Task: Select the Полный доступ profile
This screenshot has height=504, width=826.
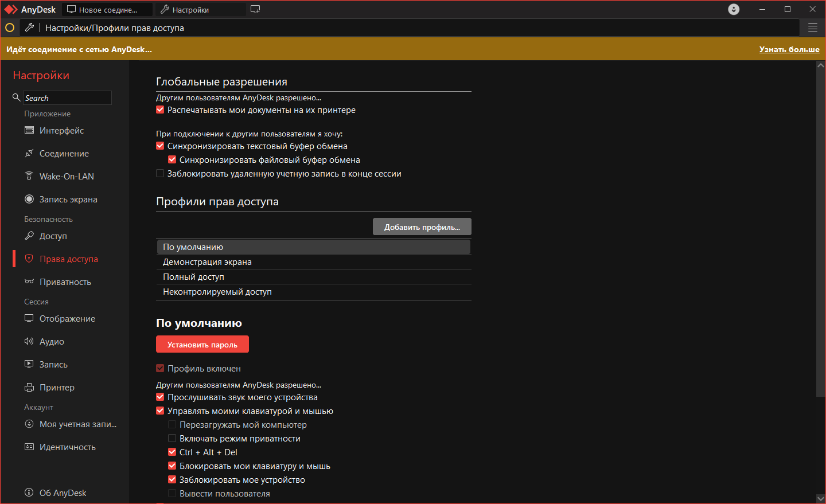Action: point(314,277)
